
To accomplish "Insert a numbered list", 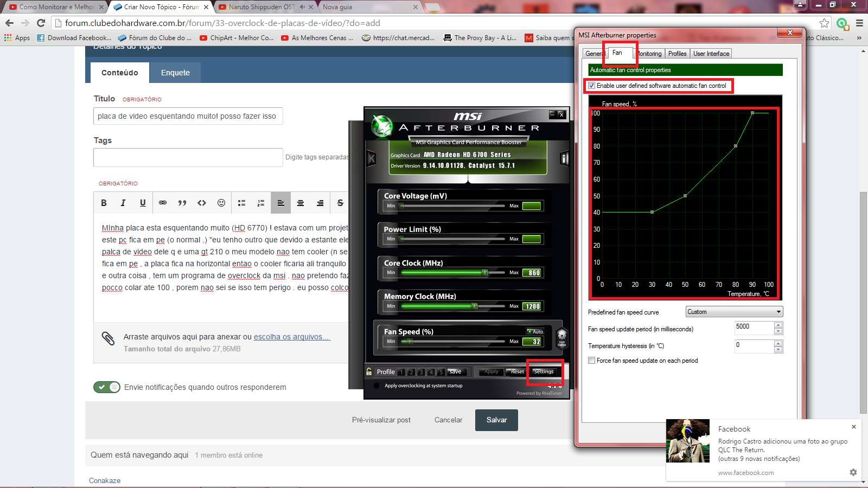I will [261, 203].
